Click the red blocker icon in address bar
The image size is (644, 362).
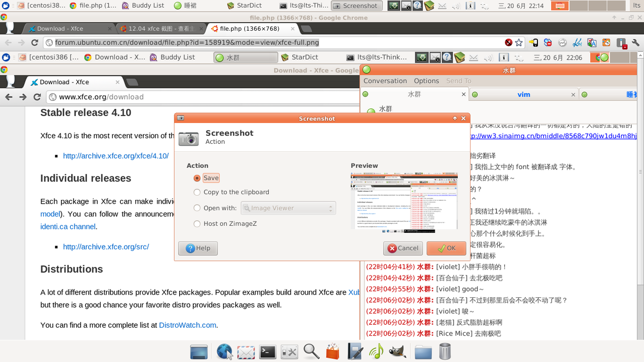[x=508, y=42]
